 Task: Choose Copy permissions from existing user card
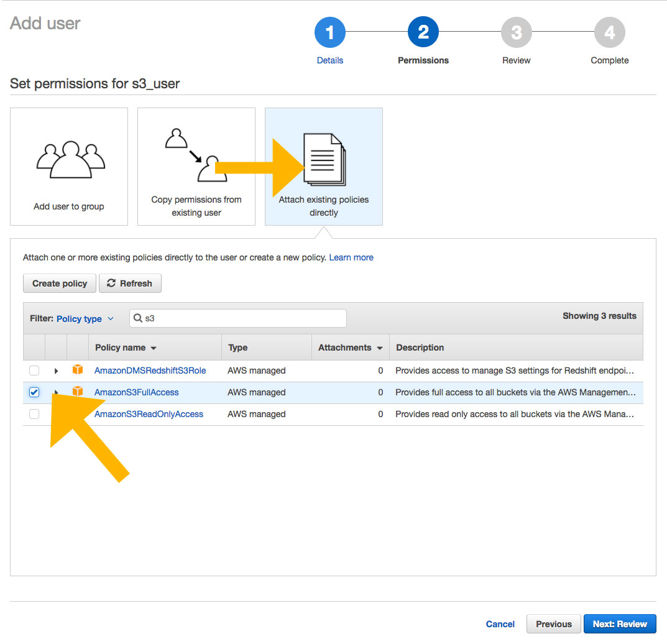point(196,167)
